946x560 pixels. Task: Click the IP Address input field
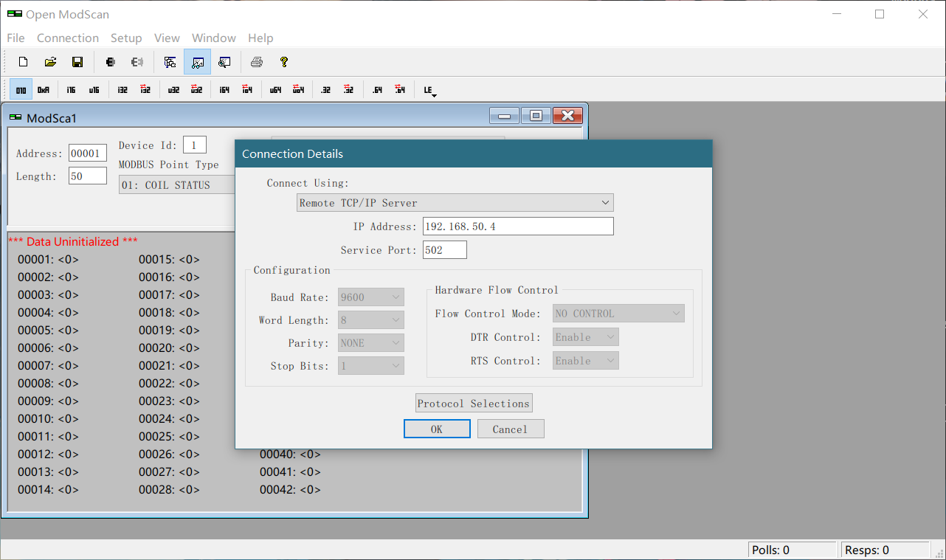pos(518,227)
